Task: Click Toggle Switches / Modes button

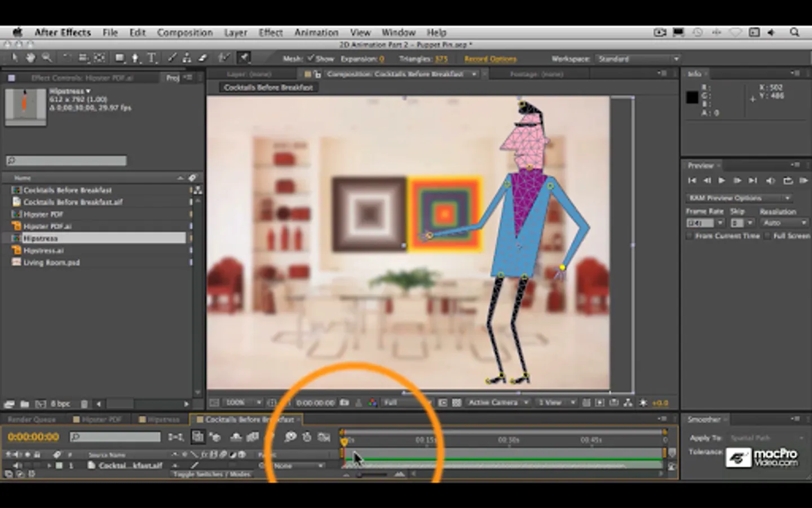Action: pyautogui.click(x=211, y=475)
